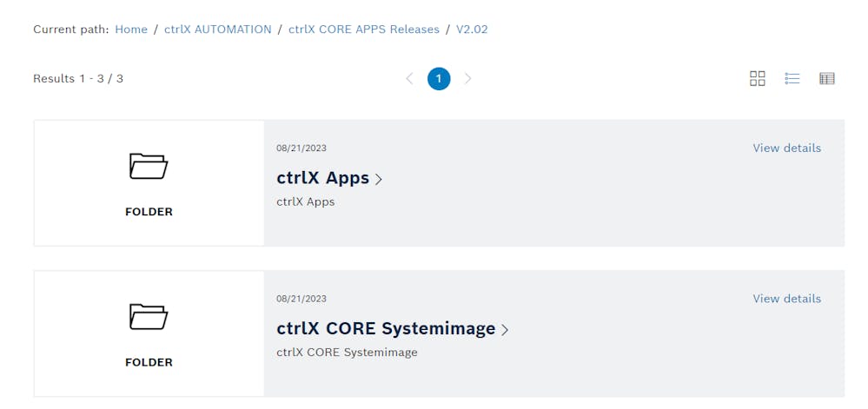Go to ctrlX CORE APPS Releases breadcrumb
868x409 pixels.
pyautogui.click(x=363, y=30)
